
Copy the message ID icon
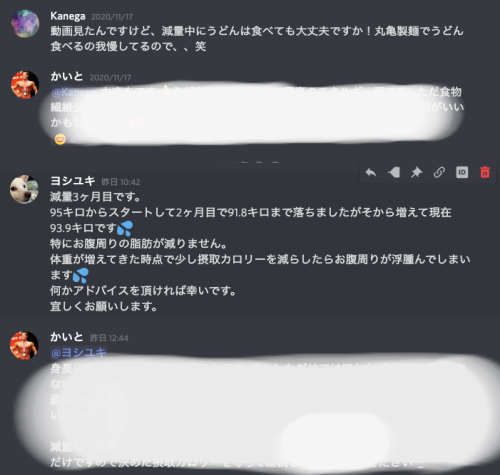coord(462,172)
